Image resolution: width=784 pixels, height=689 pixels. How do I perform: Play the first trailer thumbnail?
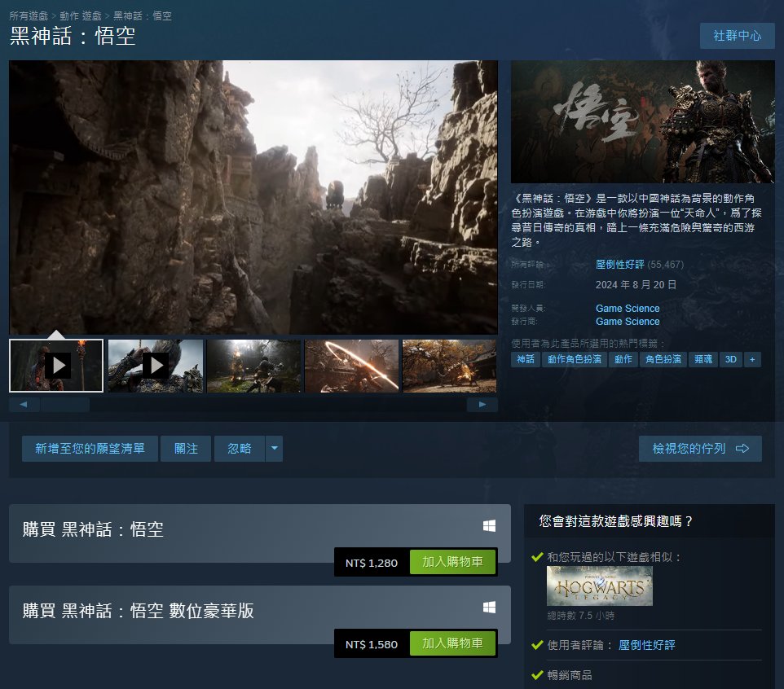coord(56,366)
